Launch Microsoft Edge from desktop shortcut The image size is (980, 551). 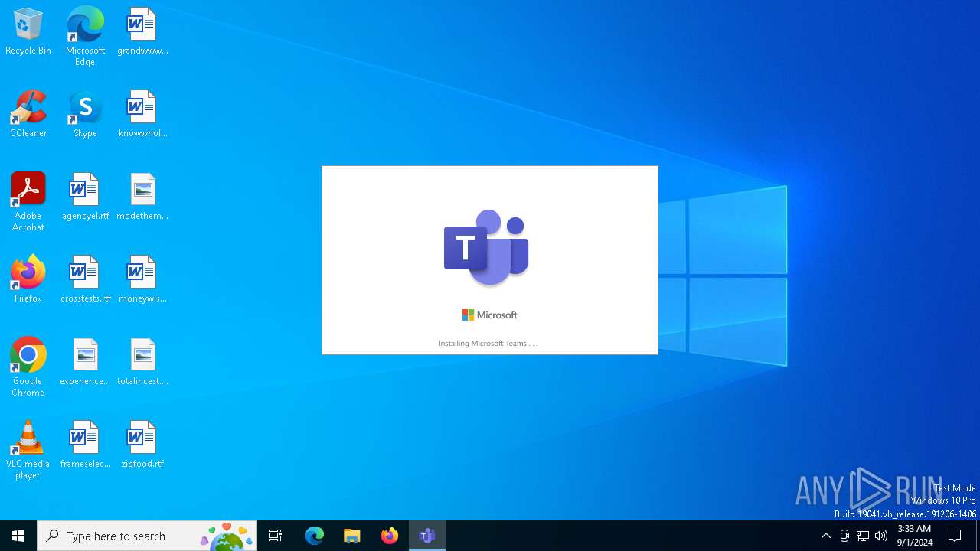pyautogui.click(x=85, y=37)
